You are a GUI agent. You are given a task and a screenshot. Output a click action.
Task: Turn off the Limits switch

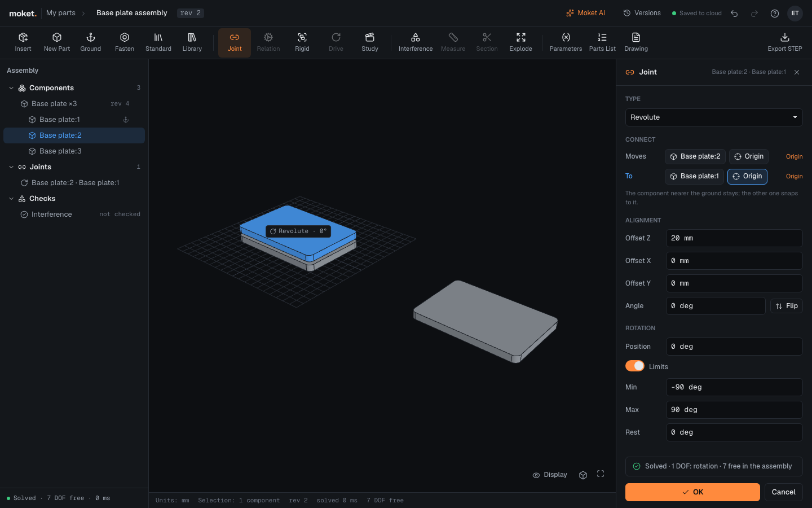click(635, 366)
